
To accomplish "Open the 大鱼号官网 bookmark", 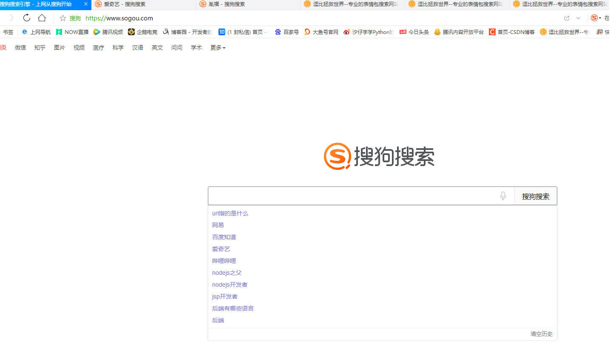I will click(x=321, y=32).
